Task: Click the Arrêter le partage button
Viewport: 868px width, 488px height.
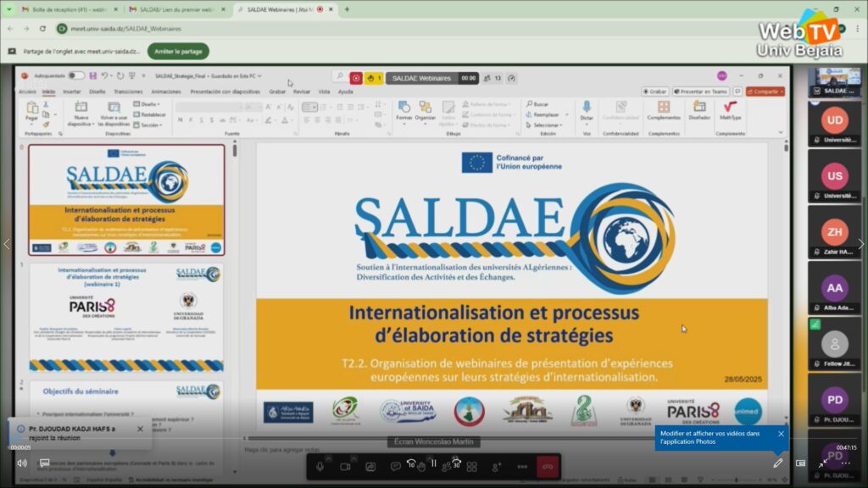Action: coord(179,51)
